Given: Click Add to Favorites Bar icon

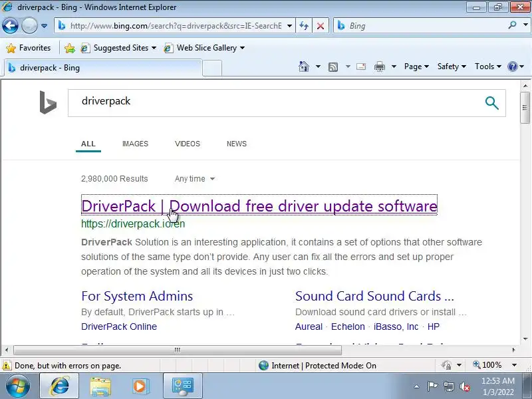Looking at the screenshot, I should (70, 48).
